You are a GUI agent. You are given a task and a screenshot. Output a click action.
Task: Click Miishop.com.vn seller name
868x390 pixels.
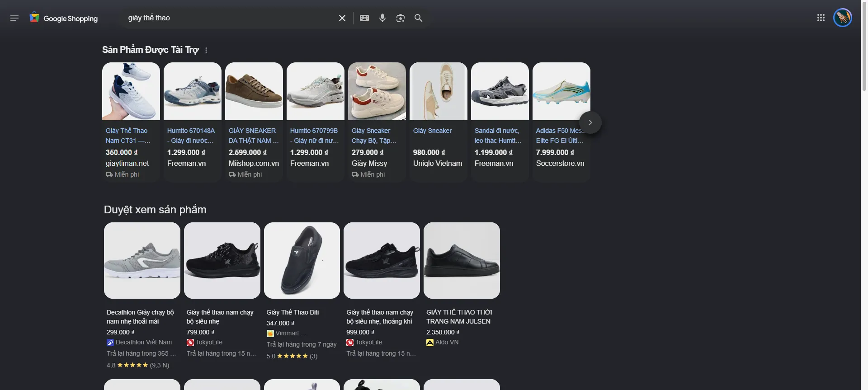point(254,163)
